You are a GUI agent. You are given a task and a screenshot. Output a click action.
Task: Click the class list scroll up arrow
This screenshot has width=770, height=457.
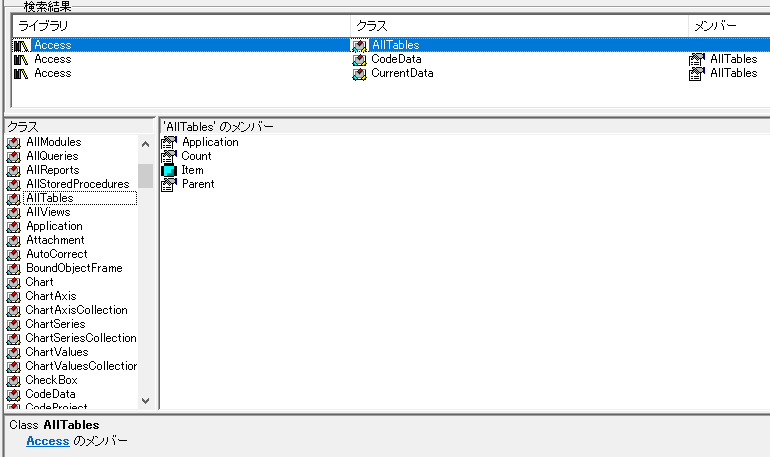145,144
